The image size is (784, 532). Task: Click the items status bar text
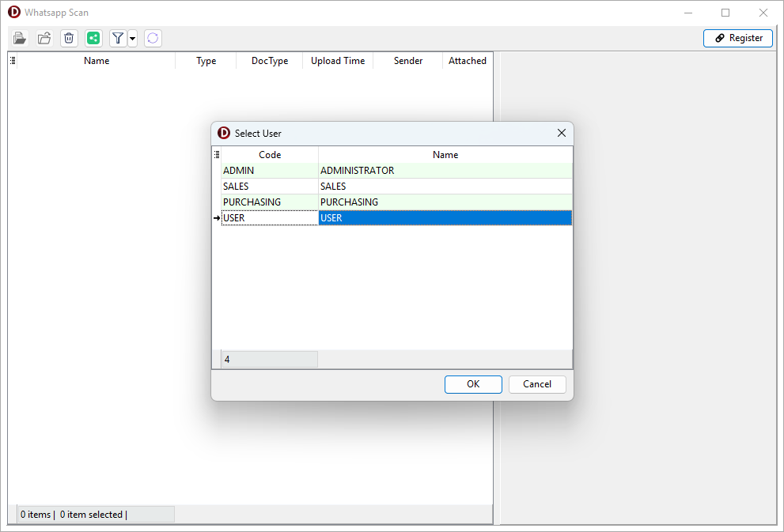click(x=74, y=515)
